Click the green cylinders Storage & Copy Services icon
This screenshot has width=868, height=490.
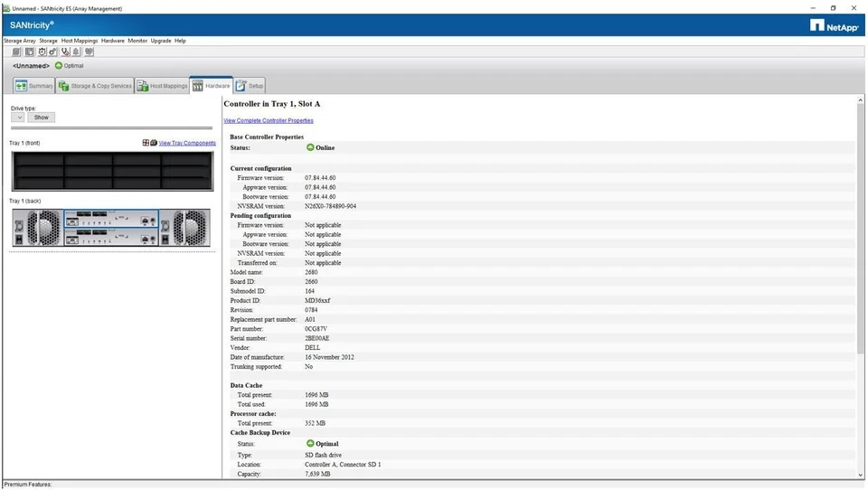tap(63, 86)
